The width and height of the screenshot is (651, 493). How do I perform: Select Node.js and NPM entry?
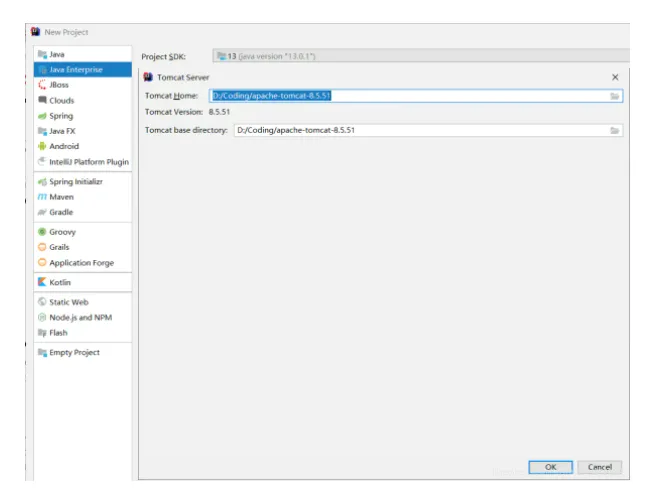[83, 317]
